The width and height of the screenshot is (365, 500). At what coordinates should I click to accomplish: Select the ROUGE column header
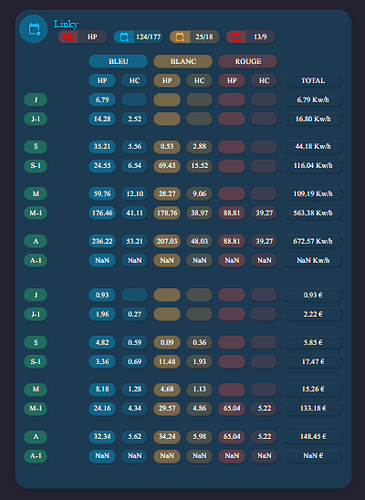pos(248,61)
